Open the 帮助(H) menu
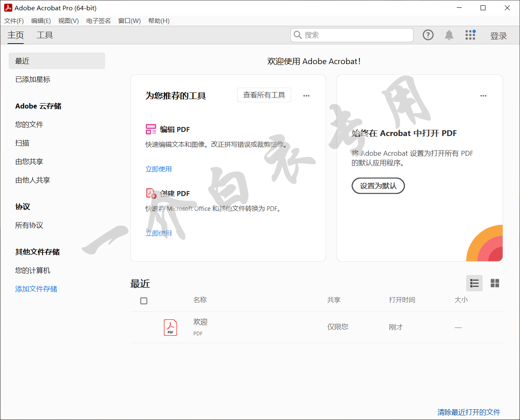The image size is (520, 420). (x=159, y=21)
